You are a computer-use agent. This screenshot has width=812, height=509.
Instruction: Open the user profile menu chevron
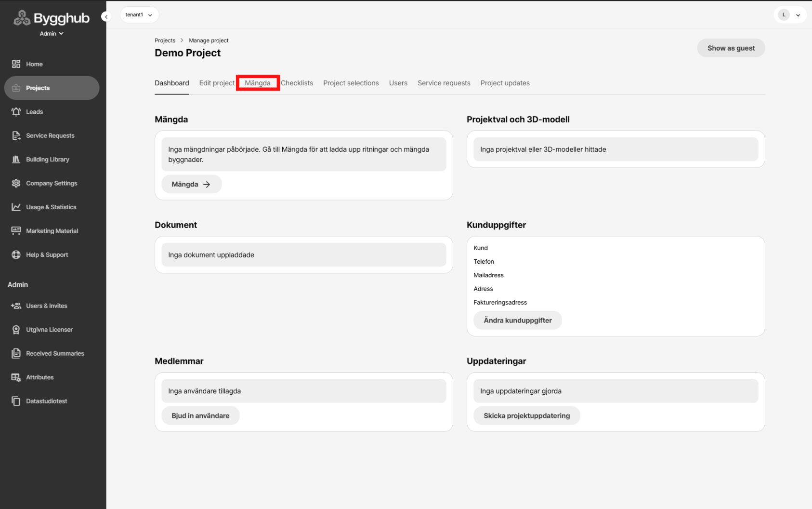pyautogui.click(x=798, y=15)
